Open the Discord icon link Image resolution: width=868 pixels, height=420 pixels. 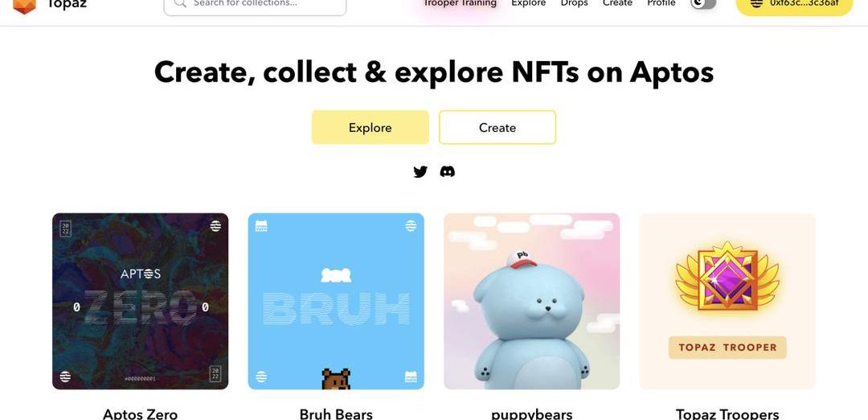pos(448,171)
